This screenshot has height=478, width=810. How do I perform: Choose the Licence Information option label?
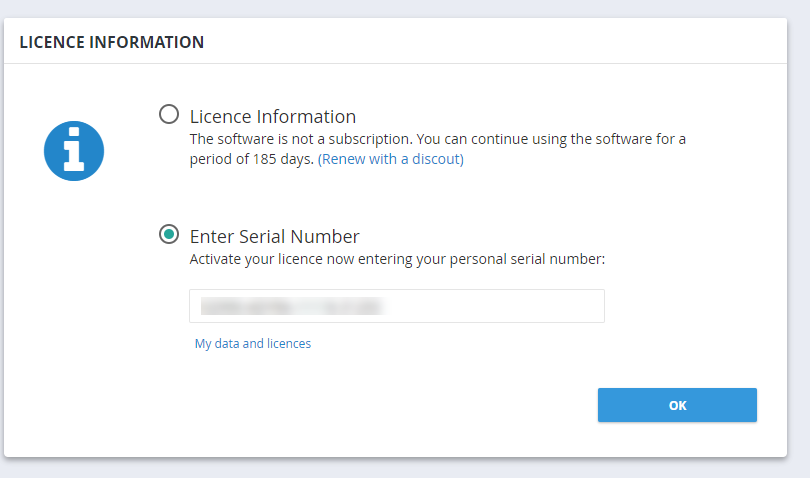tap(273, 116)
